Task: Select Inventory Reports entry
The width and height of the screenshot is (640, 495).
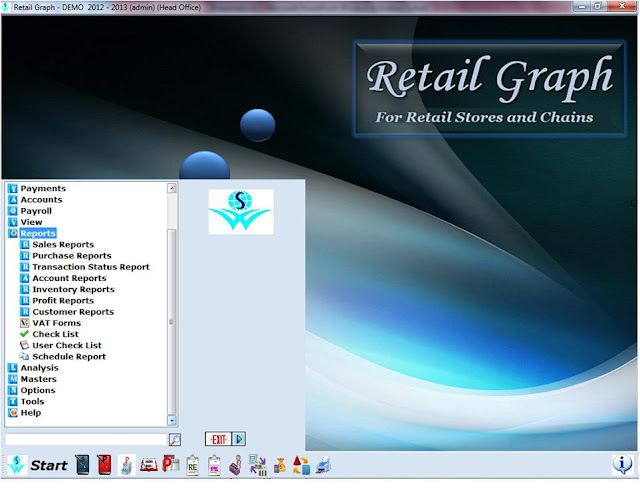Action: pos(73,289)
